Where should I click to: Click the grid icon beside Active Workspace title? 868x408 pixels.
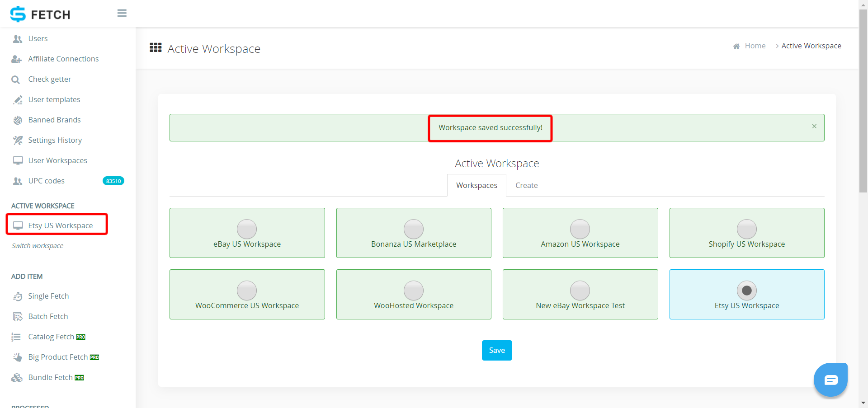click(x=156, y=47)
